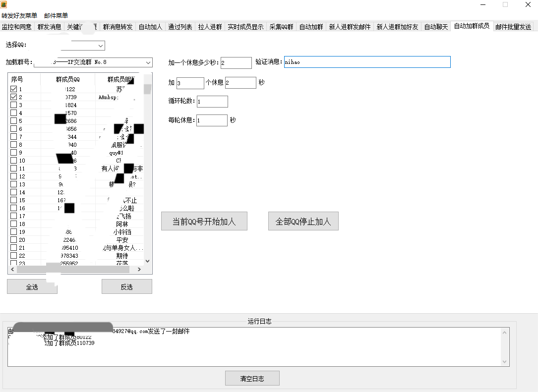The height and width of the screenshot is (392, 538).
Task: Click 当前QQ号开始加人 button
Action: [x=204, y=221]
